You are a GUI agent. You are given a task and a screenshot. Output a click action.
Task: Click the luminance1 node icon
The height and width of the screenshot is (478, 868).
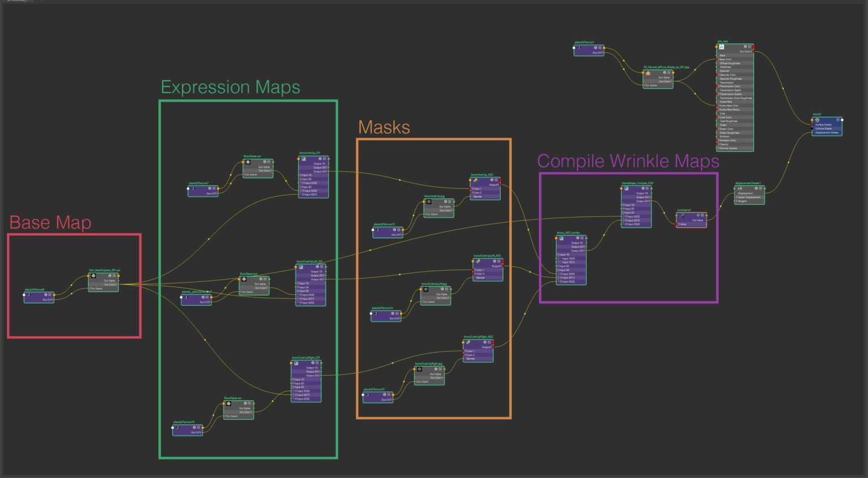click(x=682, y=215)
